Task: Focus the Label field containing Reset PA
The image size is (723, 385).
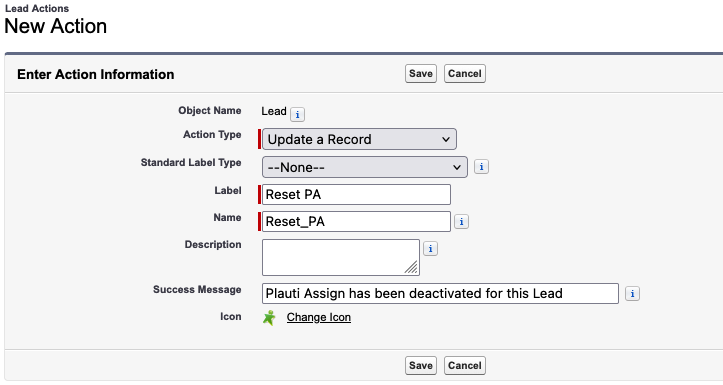Action: coord(356,195)
